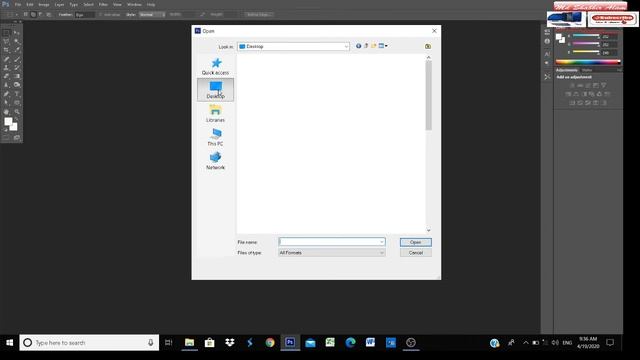Select the Hand tool

point(6,111)
